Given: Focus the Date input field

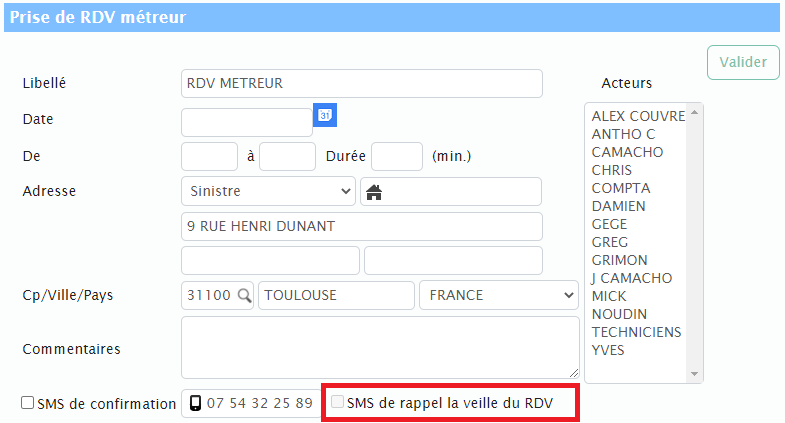Looking at the screenshot, I should pyautogui.click(x=246, y=122).
